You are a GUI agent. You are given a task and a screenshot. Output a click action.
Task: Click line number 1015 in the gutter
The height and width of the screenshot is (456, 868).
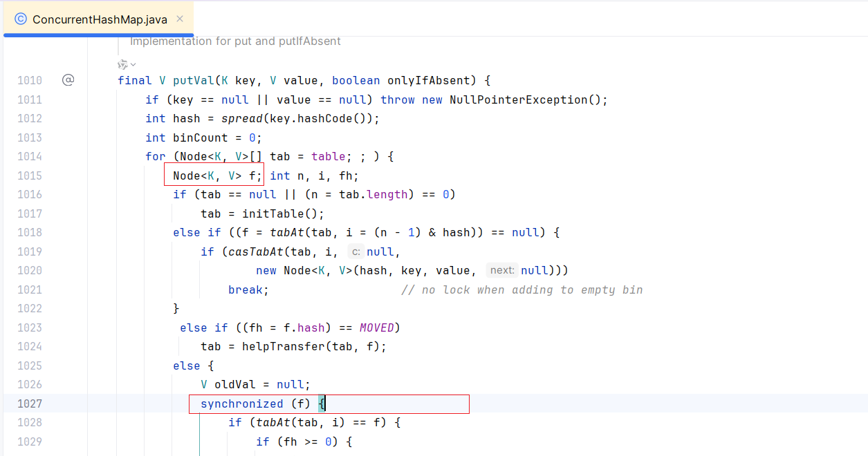click(x=30, y=175)
